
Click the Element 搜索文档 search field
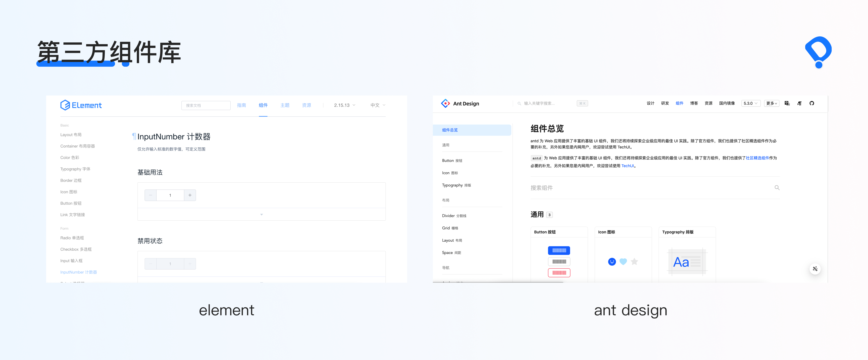[x=206, y=105]
